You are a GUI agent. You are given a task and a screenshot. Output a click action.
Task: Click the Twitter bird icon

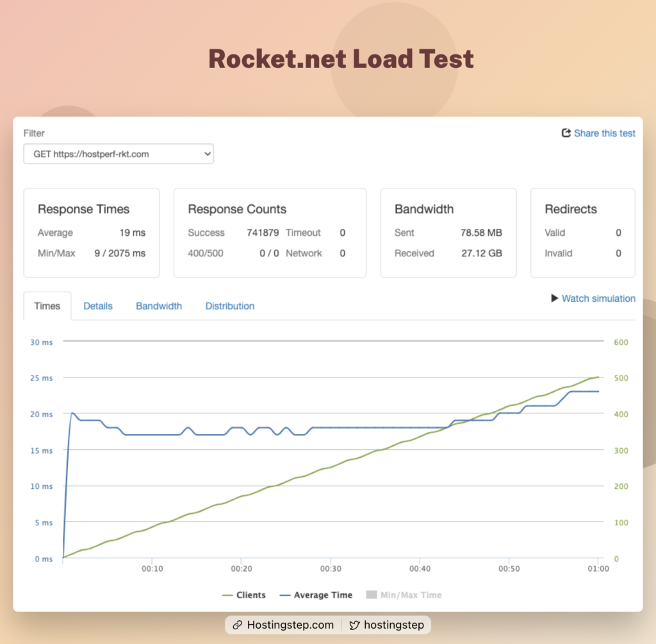pyautogui.click(x=354, y=625)
